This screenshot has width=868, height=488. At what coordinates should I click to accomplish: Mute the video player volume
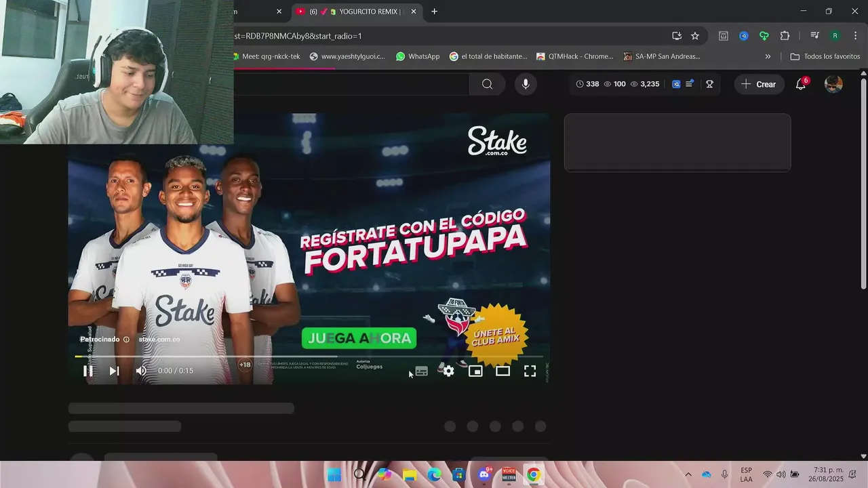pos(141,371)
